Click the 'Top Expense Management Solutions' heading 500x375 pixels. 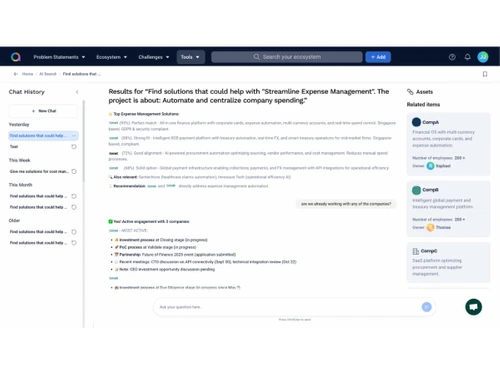click(146, 114)
